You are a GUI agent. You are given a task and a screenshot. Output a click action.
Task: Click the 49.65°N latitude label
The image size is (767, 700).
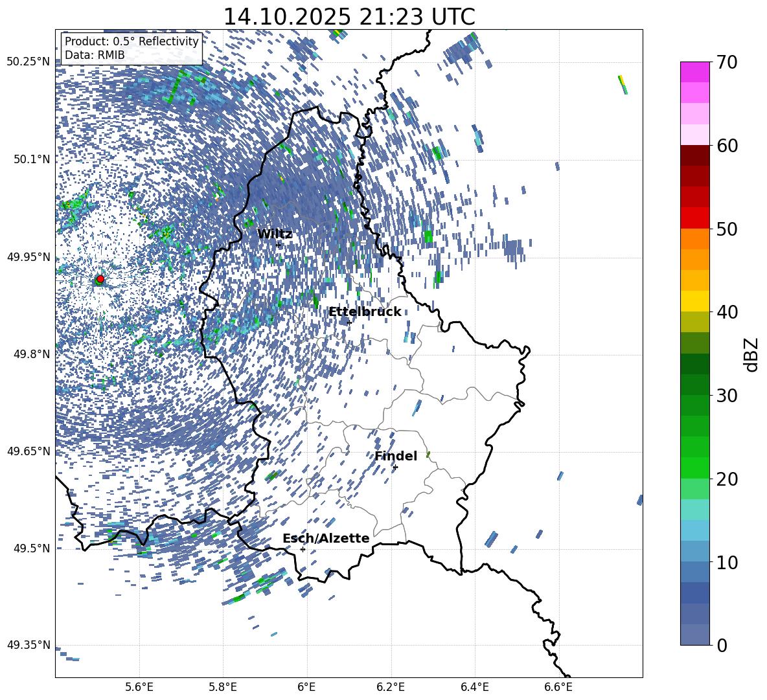click(x=29, y=451)
